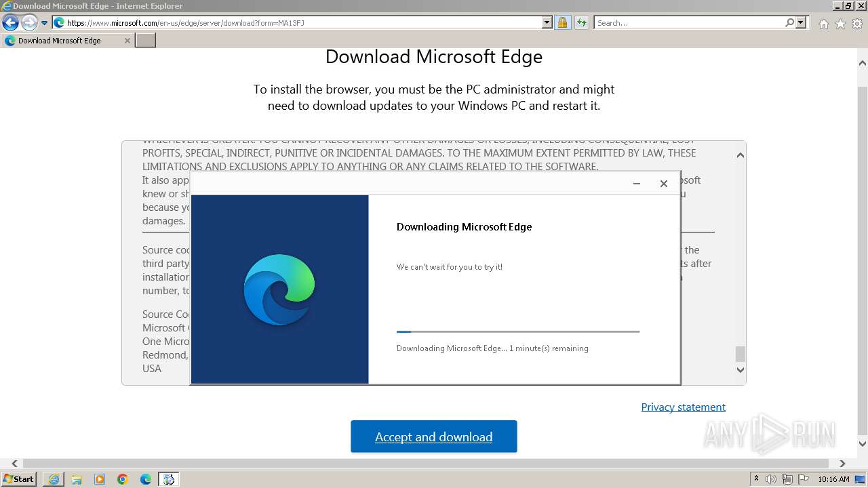Click the '1 minute(s) remaining' status text
The width and height of the screenshot is (868, 488).
click(549, 348)
